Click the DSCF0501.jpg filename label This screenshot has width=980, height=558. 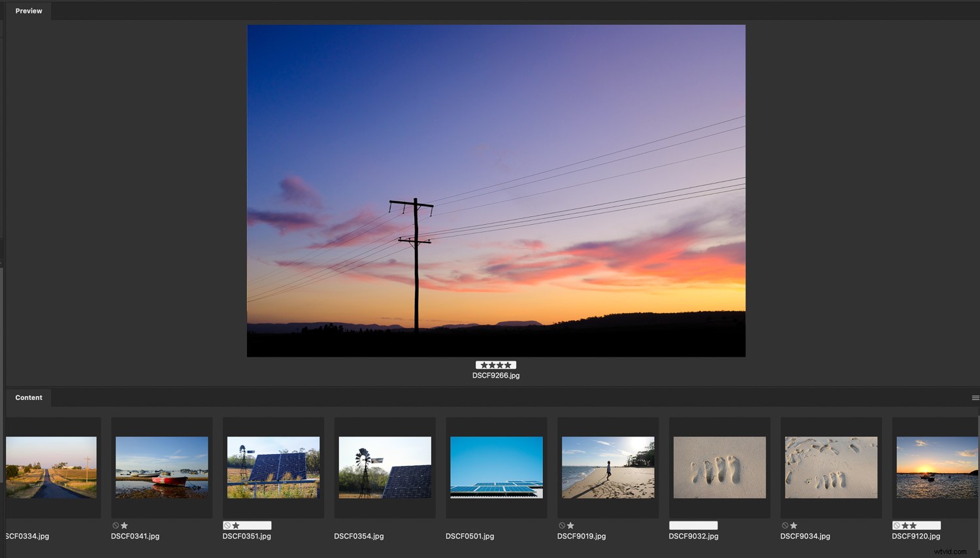point(470,536)
